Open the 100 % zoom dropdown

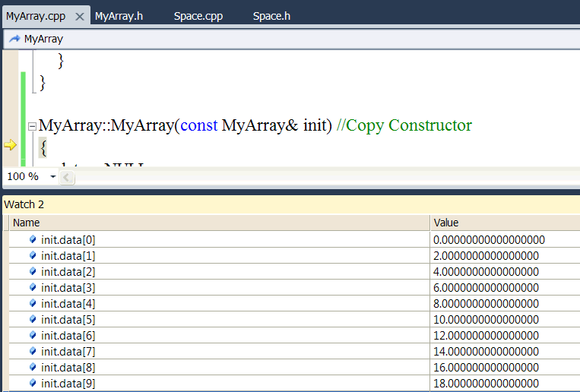(53, 176)
